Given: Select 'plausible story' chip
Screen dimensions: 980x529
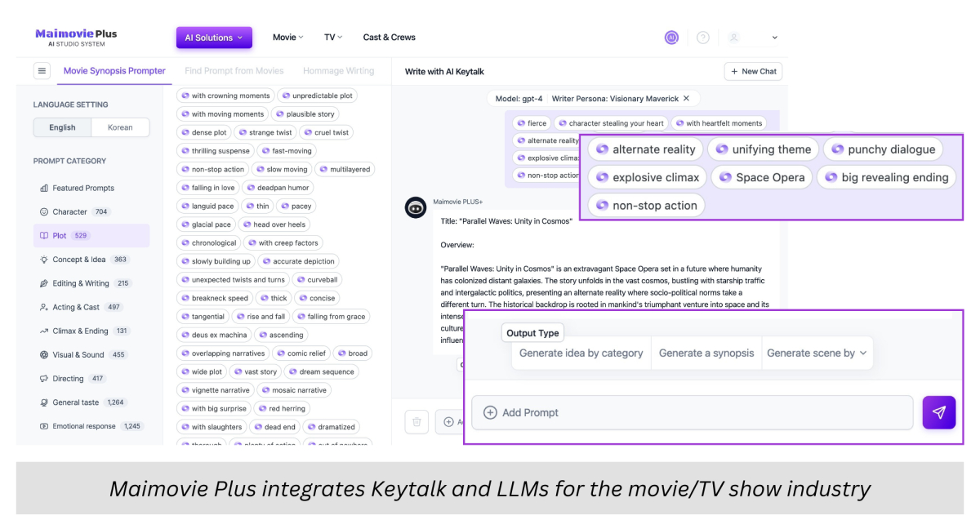Looking at the screenshot, I should click(305, 114).
